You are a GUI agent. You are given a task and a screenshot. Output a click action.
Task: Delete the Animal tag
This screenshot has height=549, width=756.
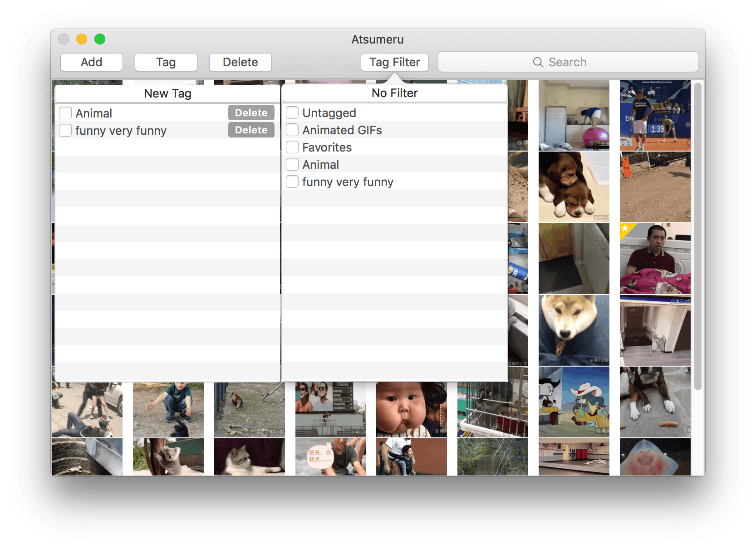[251, 113]
